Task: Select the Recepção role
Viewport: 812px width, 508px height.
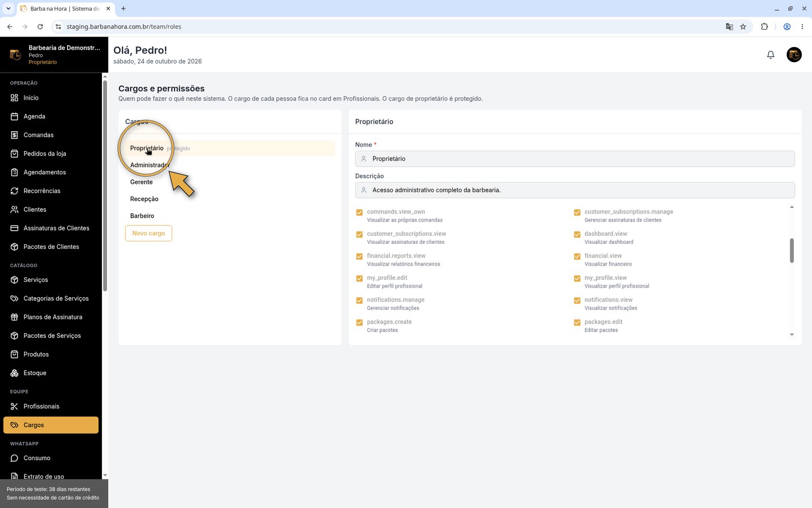Action: click(x=230, y=199)
